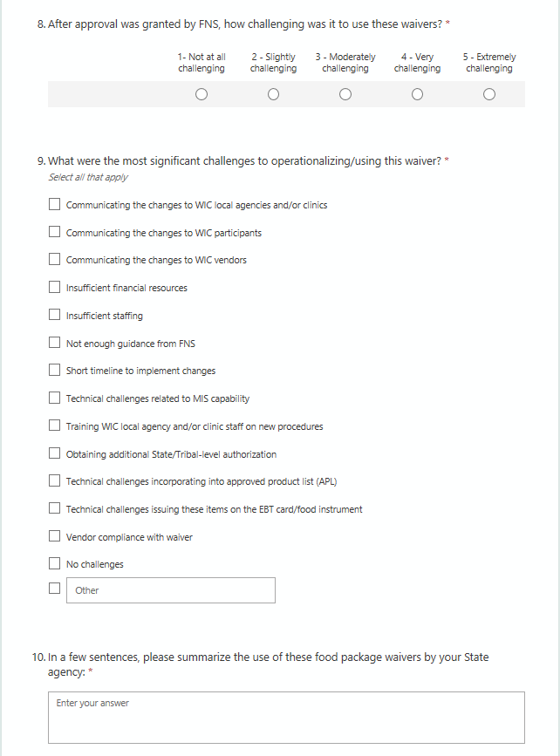Mark '5 - Extremely challenging' rating

pos(489,94)
